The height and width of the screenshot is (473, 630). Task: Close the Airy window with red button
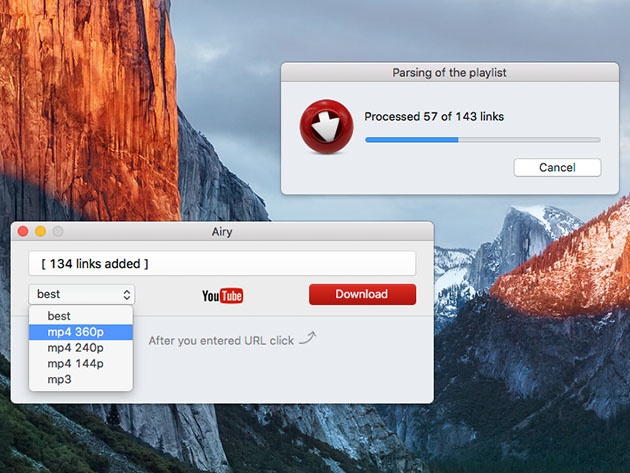23,231
